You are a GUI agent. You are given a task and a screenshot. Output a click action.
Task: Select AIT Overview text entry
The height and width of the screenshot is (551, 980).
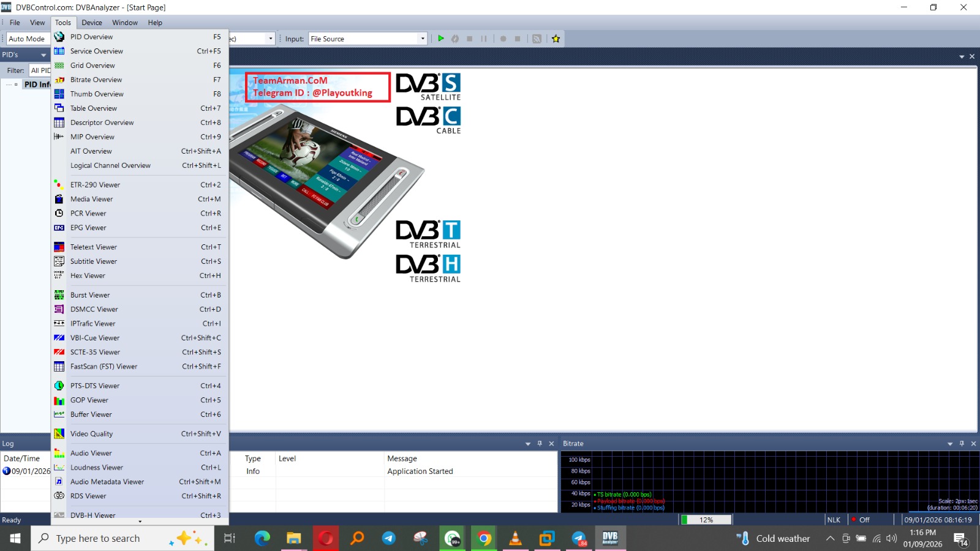point(91,151)
